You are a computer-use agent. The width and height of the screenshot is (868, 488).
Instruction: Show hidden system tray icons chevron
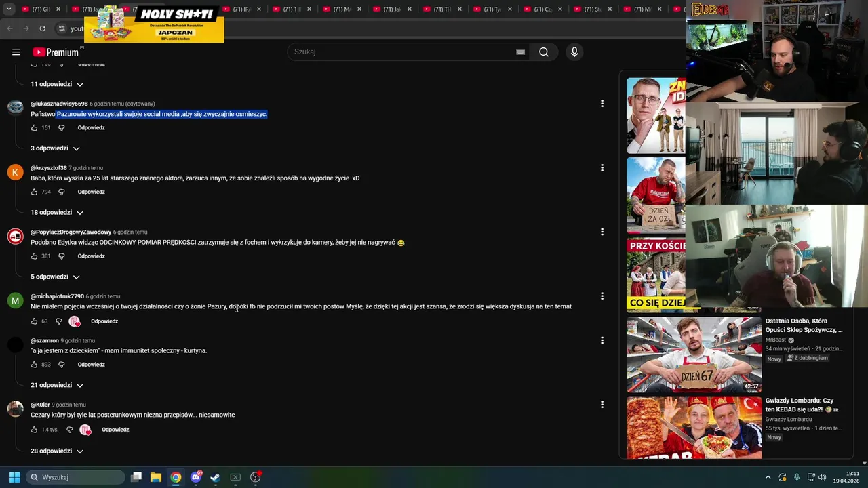[x=768, y=477]
